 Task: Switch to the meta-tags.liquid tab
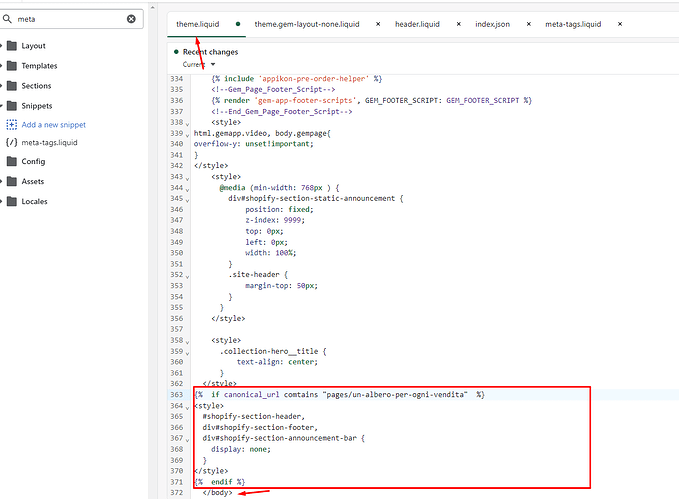coord(573,24)
